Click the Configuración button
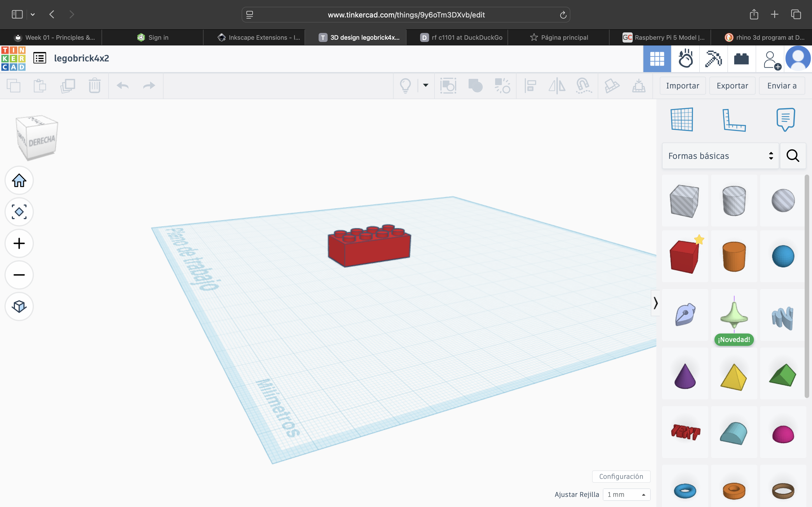This screenshot has width=812, height=507. tap(621, 476)
